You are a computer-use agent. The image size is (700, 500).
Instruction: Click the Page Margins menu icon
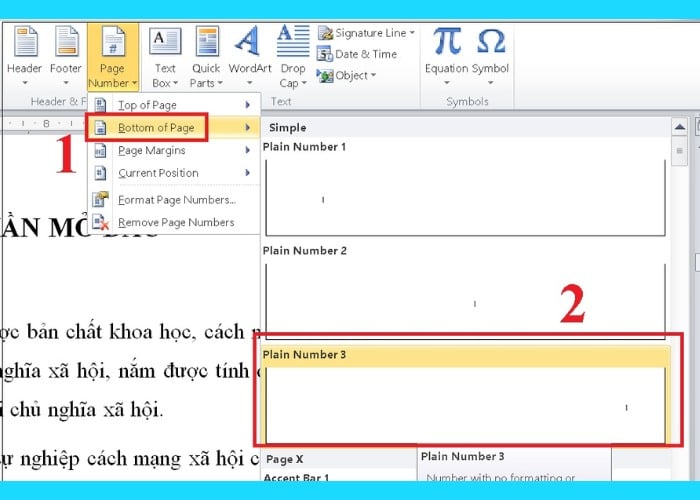pos(100,150)
